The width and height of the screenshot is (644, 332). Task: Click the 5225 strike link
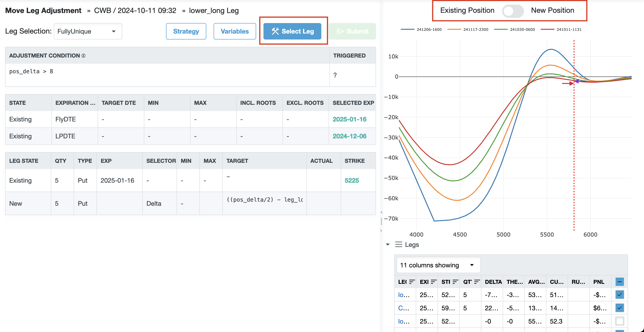(352, 180)
